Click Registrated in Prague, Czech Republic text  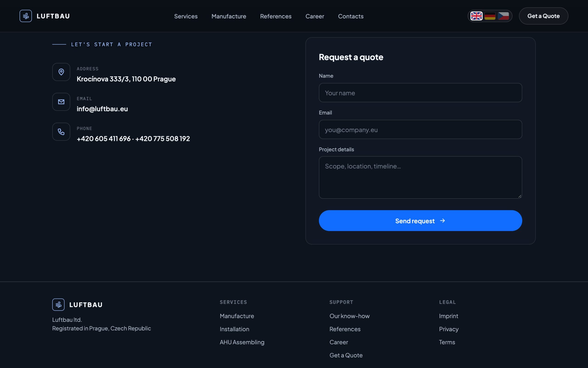(102, 328)
